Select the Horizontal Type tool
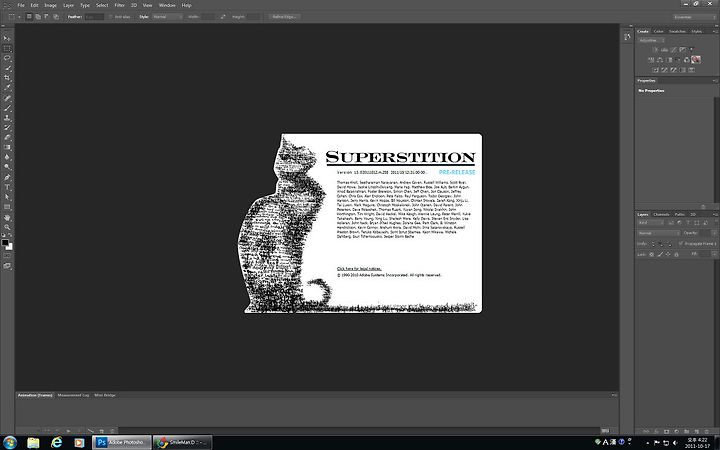This screenshot has height=450, width=720. [7, 187]
